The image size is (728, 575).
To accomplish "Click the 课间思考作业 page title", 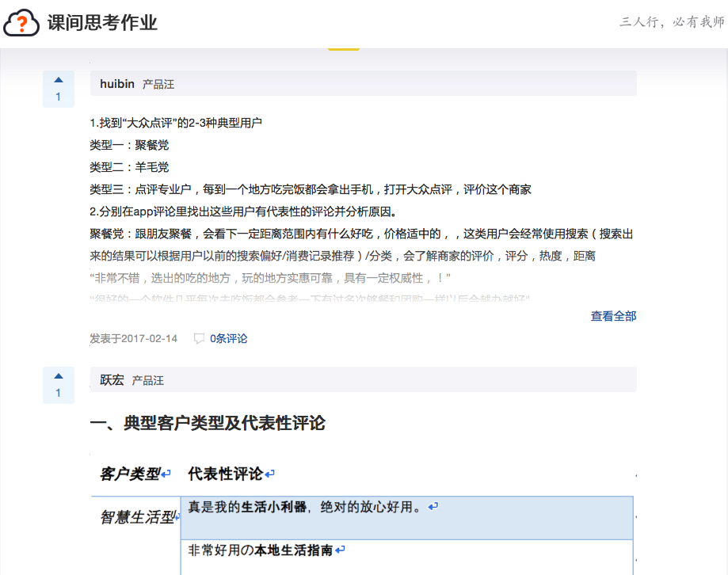I will click(x=102, y=23).
